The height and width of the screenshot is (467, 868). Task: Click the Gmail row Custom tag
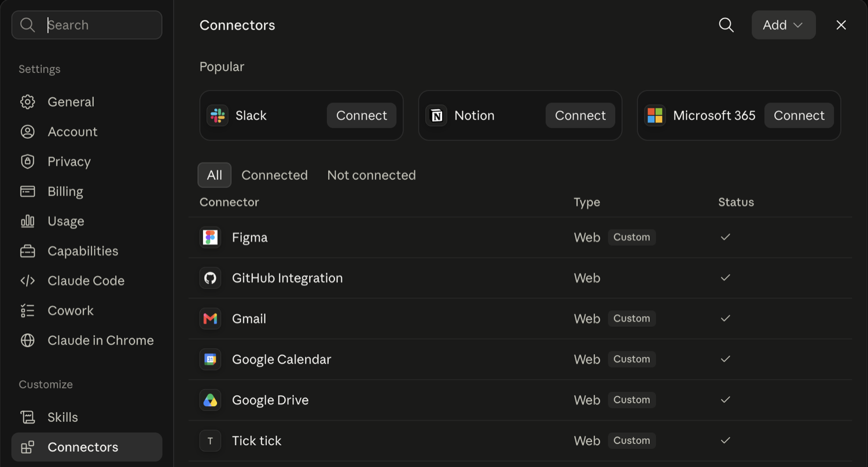click(x=631, y=318)
